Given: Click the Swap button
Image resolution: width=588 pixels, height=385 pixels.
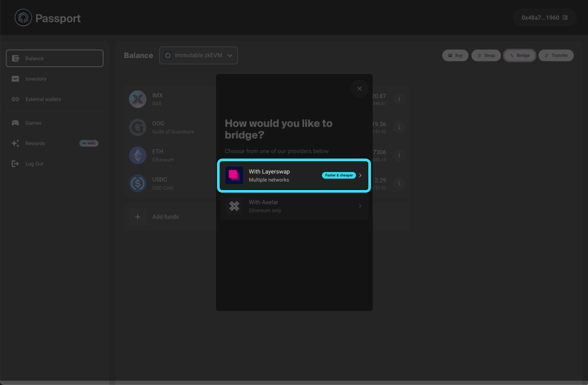Looking at the screenshot, I should pyautogui.click(x=486, y=56).
